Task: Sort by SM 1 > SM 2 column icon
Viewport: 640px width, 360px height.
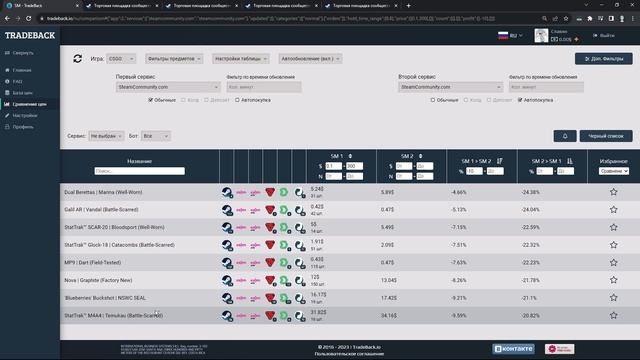Action: (500, 161)
